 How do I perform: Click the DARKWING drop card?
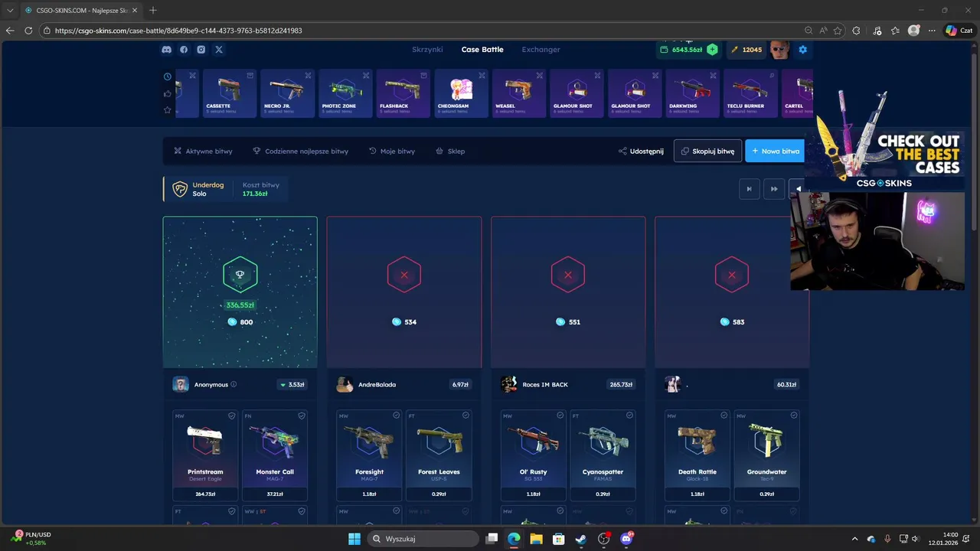pos(693,93)
